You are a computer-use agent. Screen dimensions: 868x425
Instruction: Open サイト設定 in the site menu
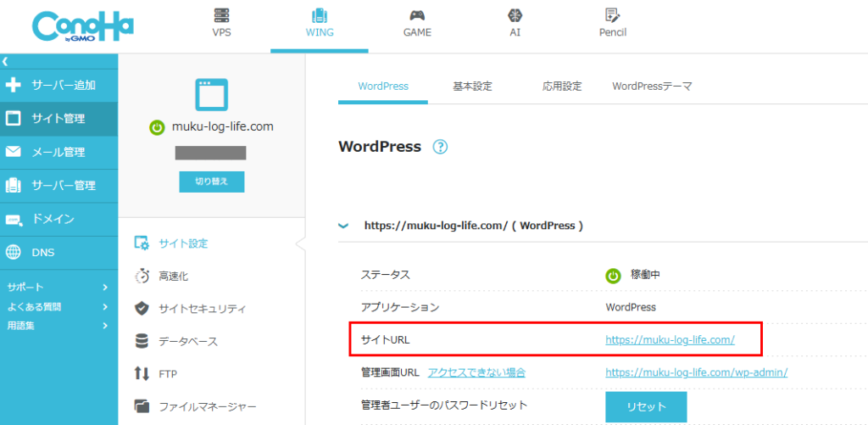tap(183, 243)
